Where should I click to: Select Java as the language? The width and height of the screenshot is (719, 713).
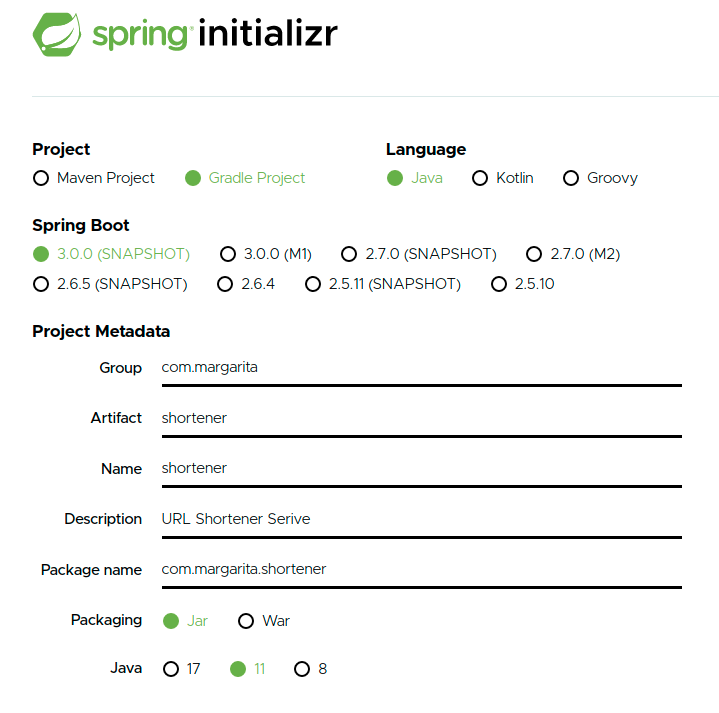(395, 179)
